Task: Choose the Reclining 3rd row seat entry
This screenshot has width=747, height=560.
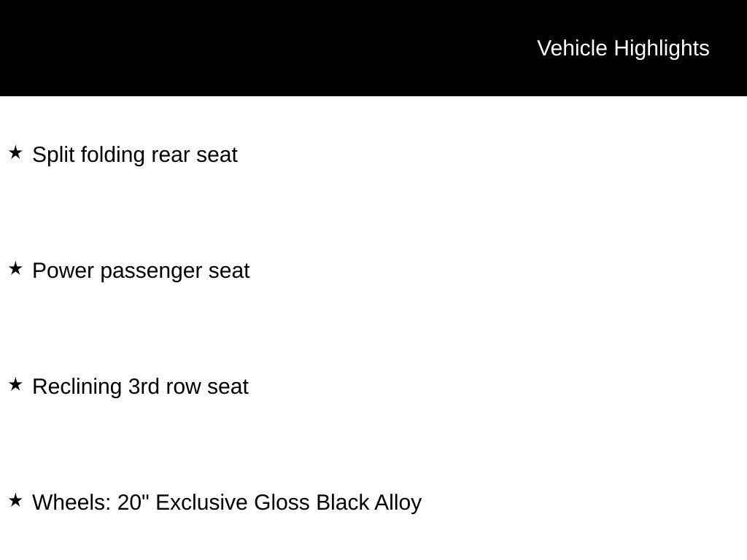Action: point(140,386)
